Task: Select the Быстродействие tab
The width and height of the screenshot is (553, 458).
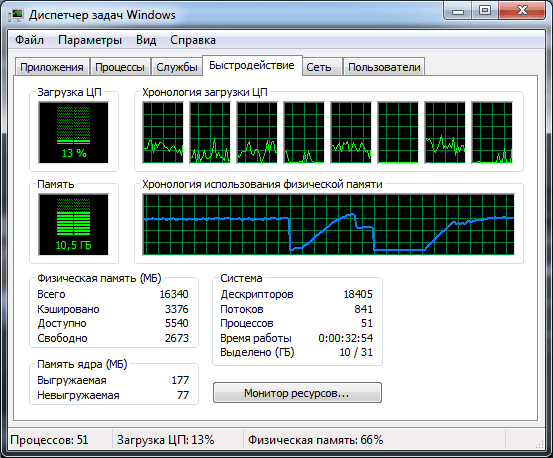Action: 252,66
